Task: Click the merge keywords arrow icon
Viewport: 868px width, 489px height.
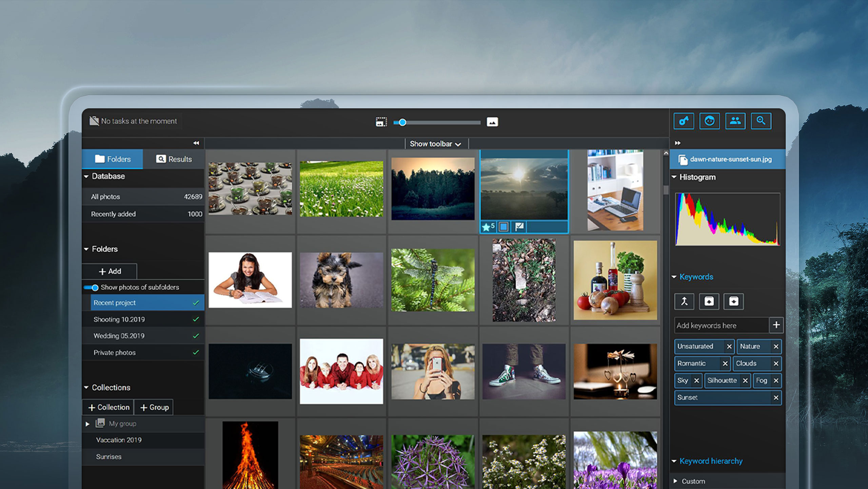Action: 684,301
